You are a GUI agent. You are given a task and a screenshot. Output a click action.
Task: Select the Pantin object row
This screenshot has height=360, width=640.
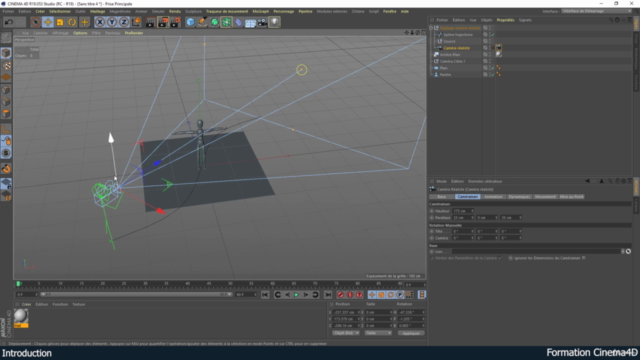pos(445,75)
